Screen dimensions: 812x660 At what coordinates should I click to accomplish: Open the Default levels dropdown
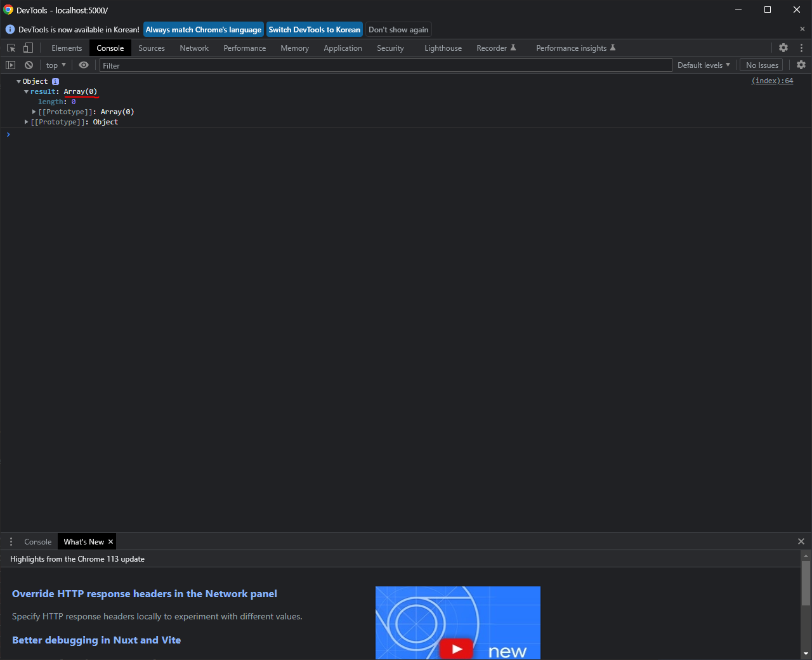point(704,65)
